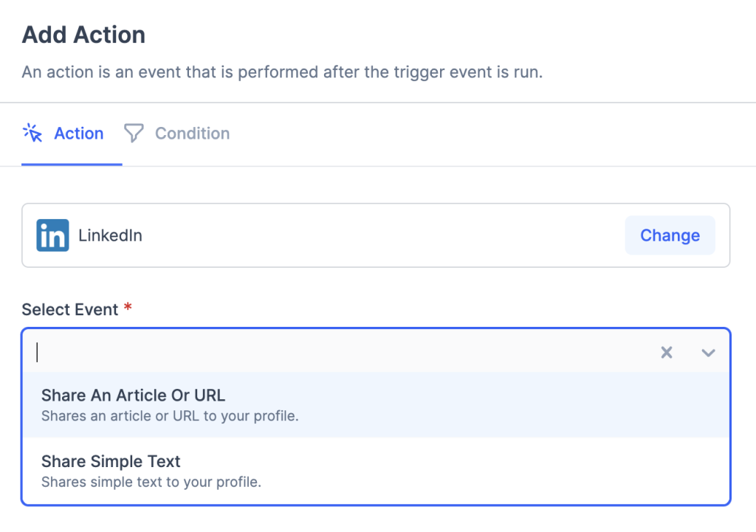This screenshot has height=532, width=756.
Task: Clear the Select Event field with the X
Action: (667, 353)
